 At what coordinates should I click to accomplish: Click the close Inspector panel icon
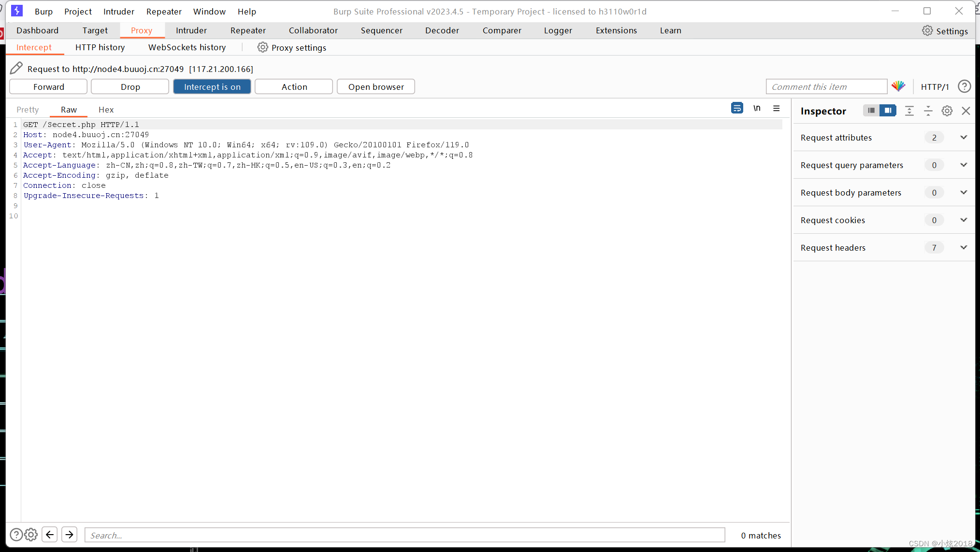(966, 111)
